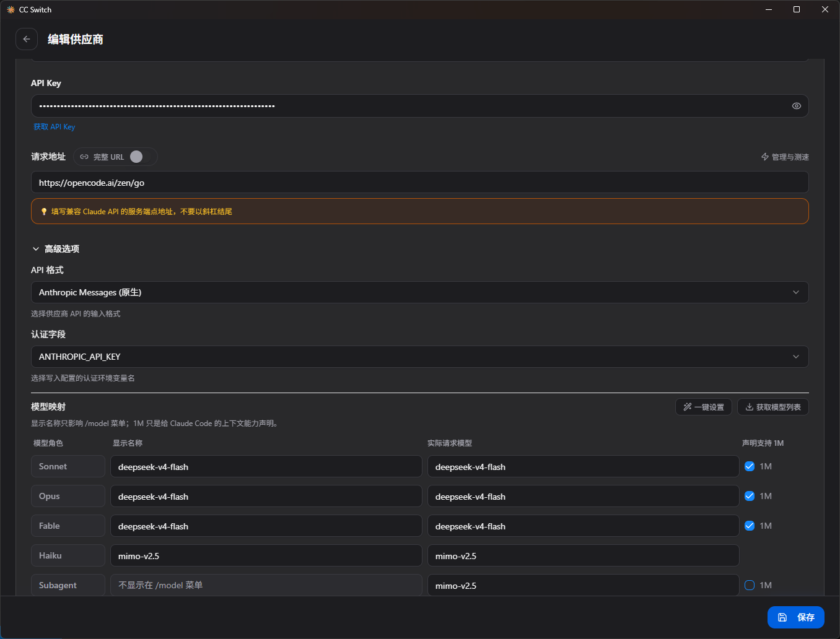Click the Sonnet role label
This screenshot has height=639, width=840.
[x=68, y=466]
